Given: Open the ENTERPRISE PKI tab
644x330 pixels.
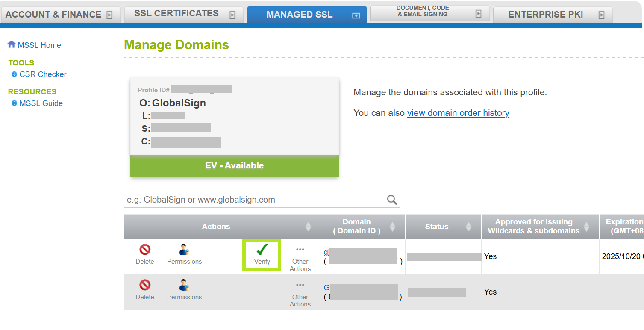Looking at the screenshot, I should pos(553,14).
